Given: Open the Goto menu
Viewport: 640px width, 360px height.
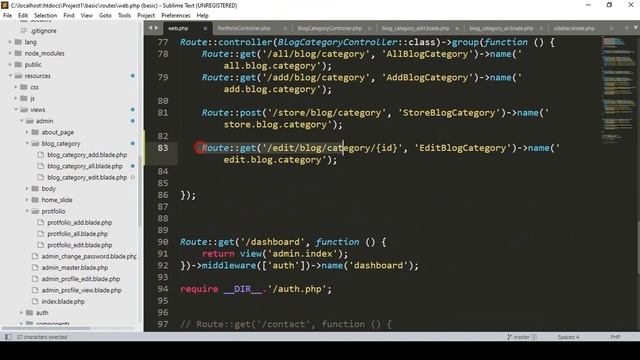Looking at the screenshot, I should (105, 16).
